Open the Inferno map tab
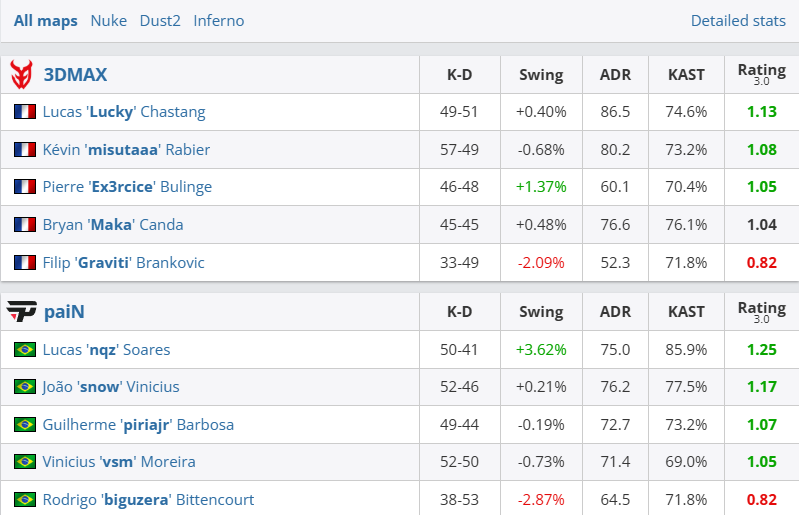Image resolution: width=799 pixels, height=515 pixels. [x=218, y=21]
